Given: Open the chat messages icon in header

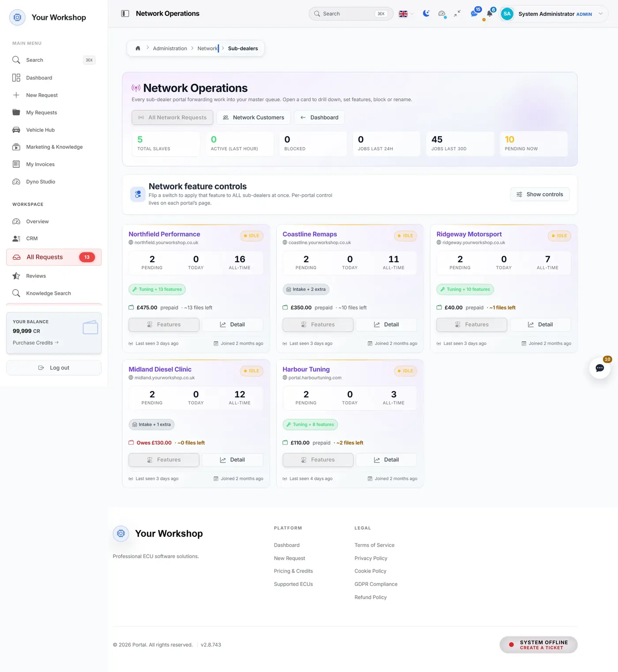Looking at the screenshot, I should (x=474, y=14).
